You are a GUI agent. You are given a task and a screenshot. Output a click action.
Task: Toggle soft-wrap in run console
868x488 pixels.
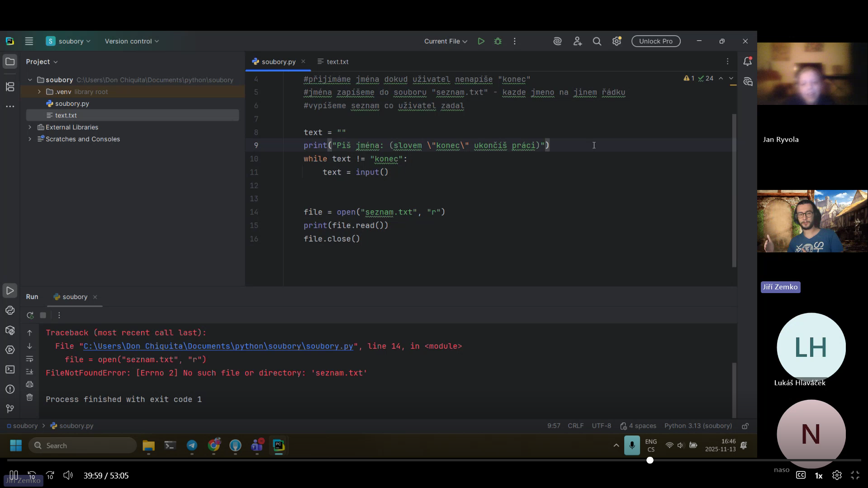(29, 359)
